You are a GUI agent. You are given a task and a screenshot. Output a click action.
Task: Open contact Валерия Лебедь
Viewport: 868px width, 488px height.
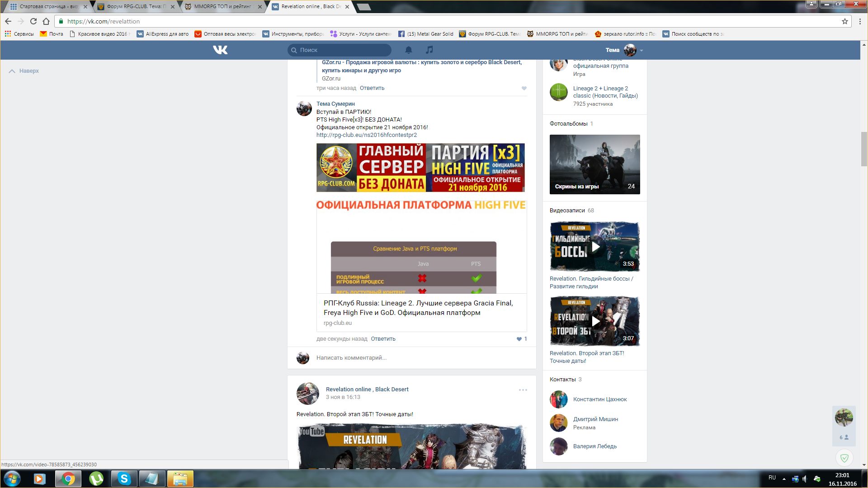click(x=595, y=446)
